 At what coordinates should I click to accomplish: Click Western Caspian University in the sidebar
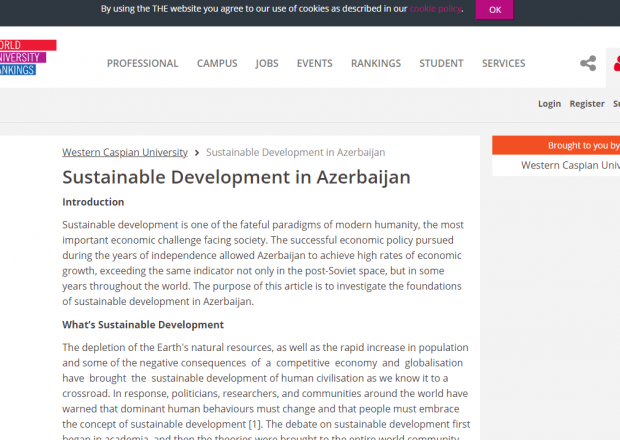pyautogui.click(x=570, y=165)
